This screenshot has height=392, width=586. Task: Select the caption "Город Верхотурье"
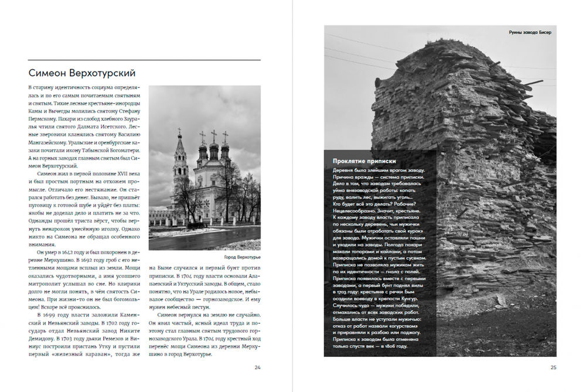coord(243,257)
